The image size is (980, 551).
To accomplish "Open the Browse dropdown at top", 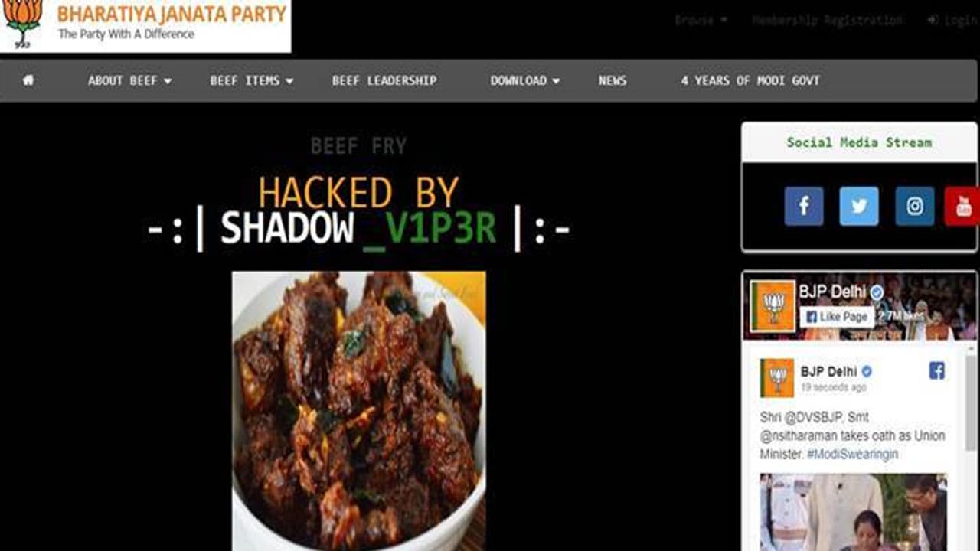I will point(701,21).
